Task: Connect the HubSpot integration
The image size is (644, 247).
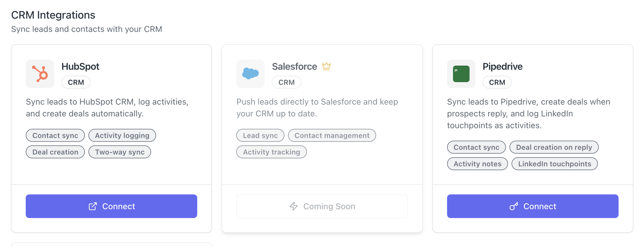Action: [x=111, y=206]
